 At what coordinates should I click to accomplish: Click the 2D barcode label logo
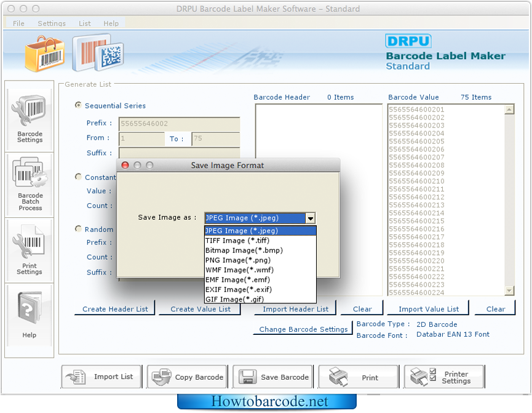(x=98, y=52)
